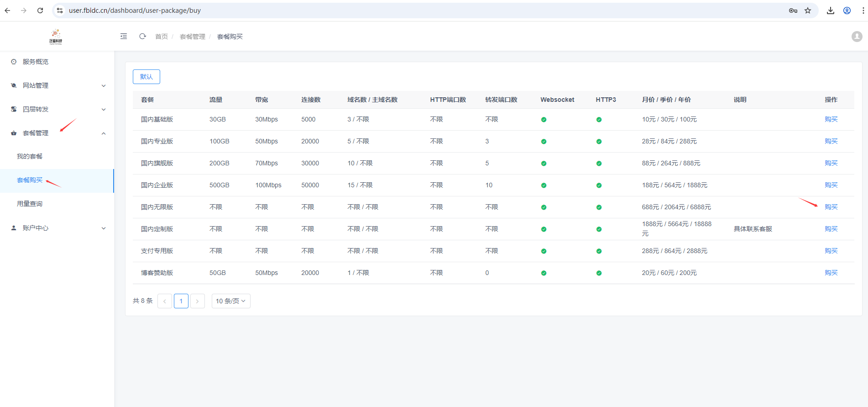Click the 账户中心 person icon
868x407 pixels.
(14, 228)
